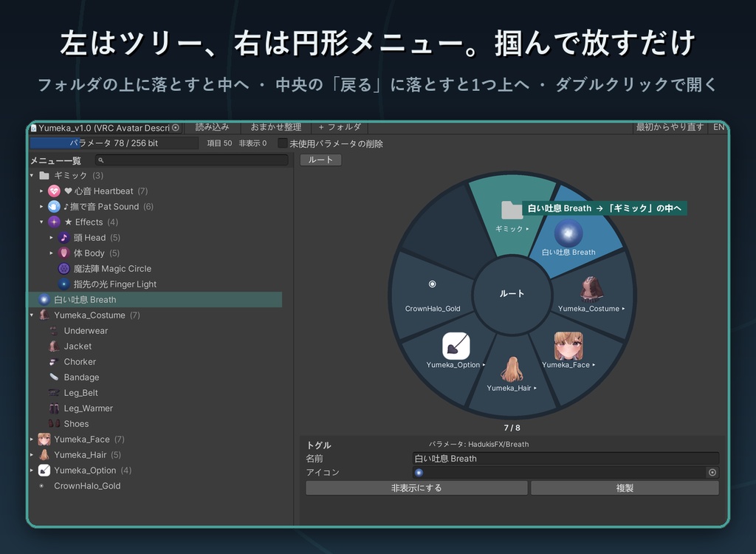This screenshot has height=554, width=756.
Task: Click the ルート breadcrumb button
Action: (320, 160)
